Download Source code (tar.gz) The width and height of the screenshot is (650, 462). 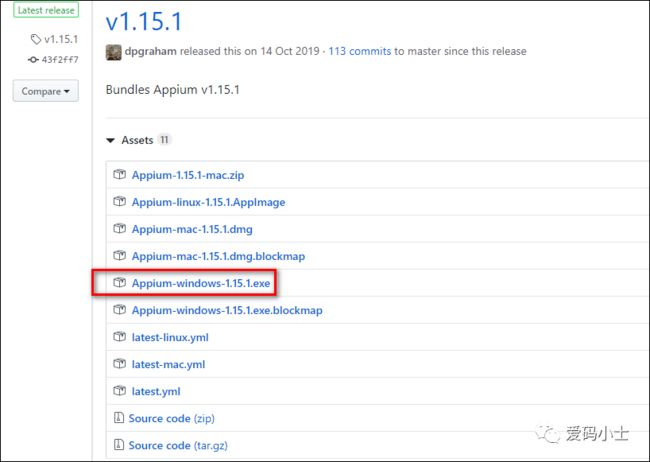point(178,445)
